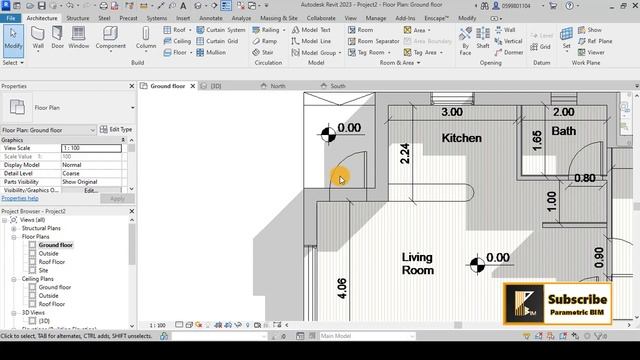640x360 pixels.
Task: Click the Roof tool icon
Action: 167,30
